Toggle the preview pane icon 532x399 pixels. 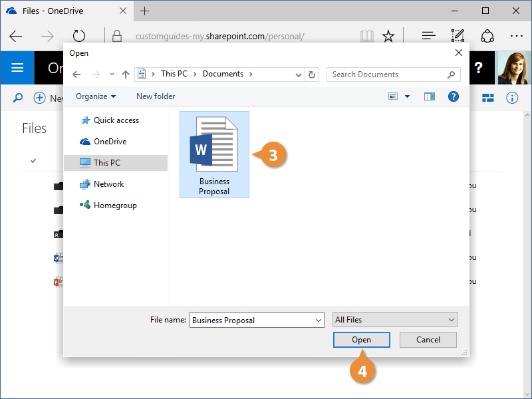pos(430,96)
